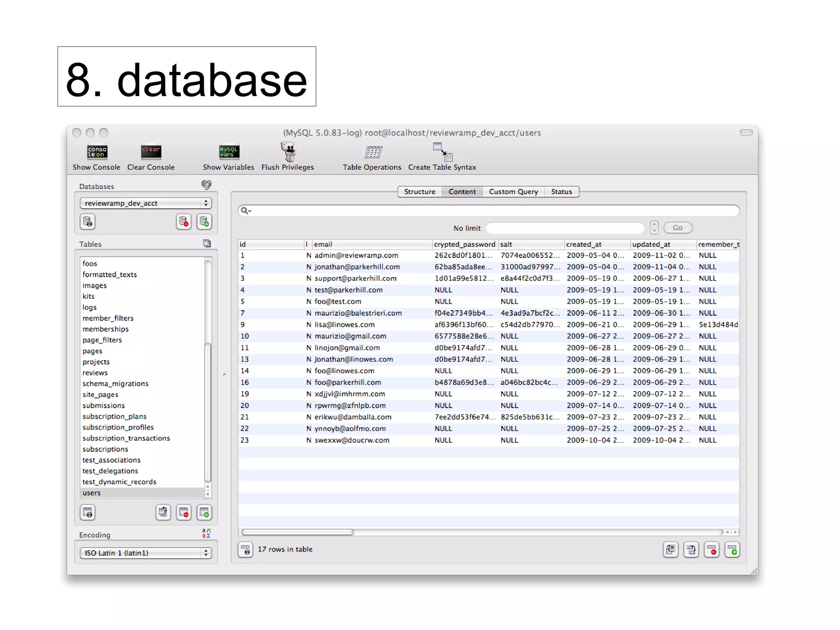The image size is (840, 630).
Task: Click the search magnifier dropdown icon
Action: pos(246,211)
